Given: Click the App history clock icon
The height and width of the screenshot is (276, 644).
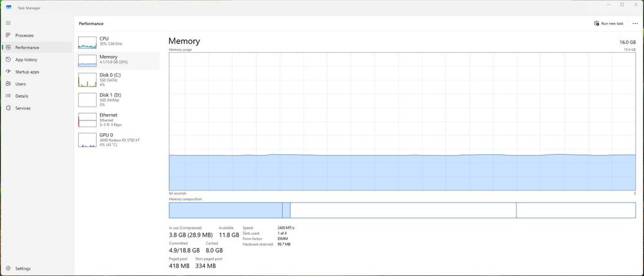Looking at the screenshot, I should (x=8, y=59).
